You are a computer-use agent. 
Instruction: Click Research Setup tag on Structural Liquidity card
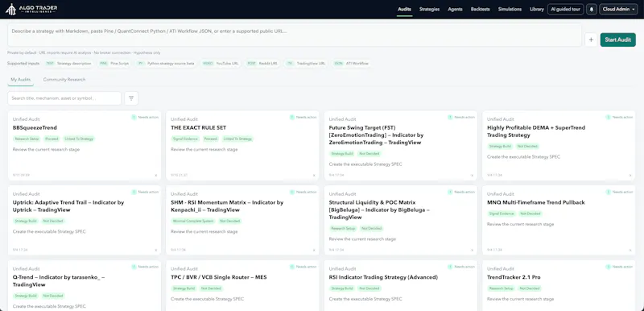[343, 229]
